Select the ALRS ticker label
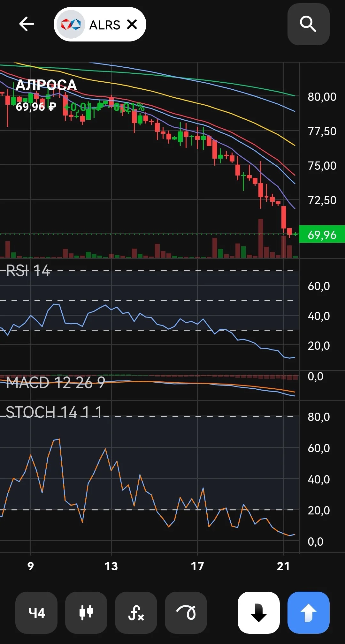The height and width of the screenshot is (644, 345). point(104,25)
